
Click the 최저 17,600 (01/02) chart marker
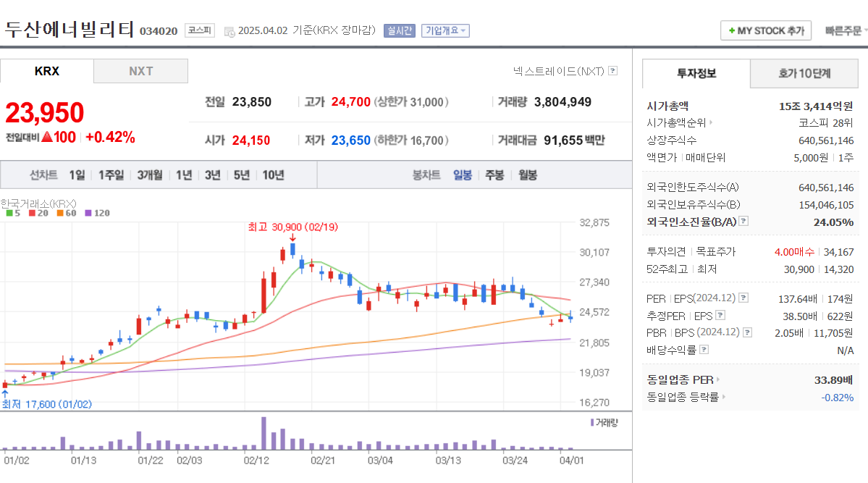coord(47,404)
